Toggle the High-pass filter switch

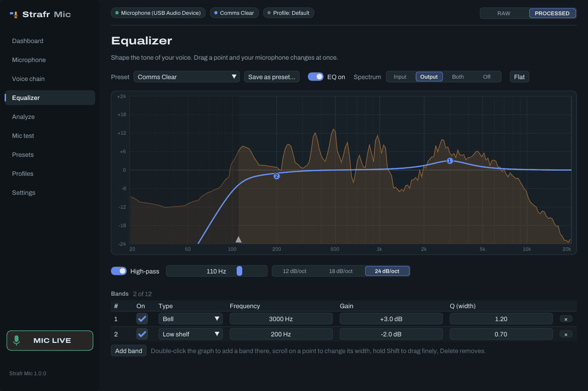(x=119, y=271)
